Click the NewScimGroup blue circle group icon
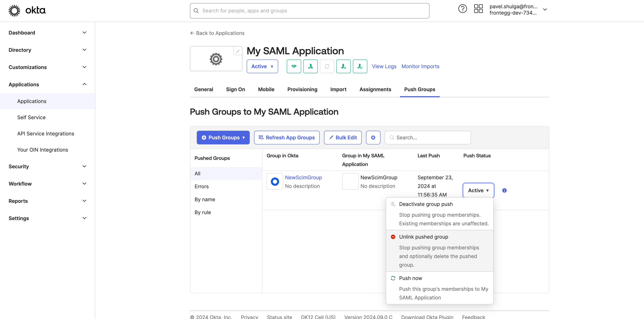The width and height of the screenshot is (644, 319). [x=275, y=181]
